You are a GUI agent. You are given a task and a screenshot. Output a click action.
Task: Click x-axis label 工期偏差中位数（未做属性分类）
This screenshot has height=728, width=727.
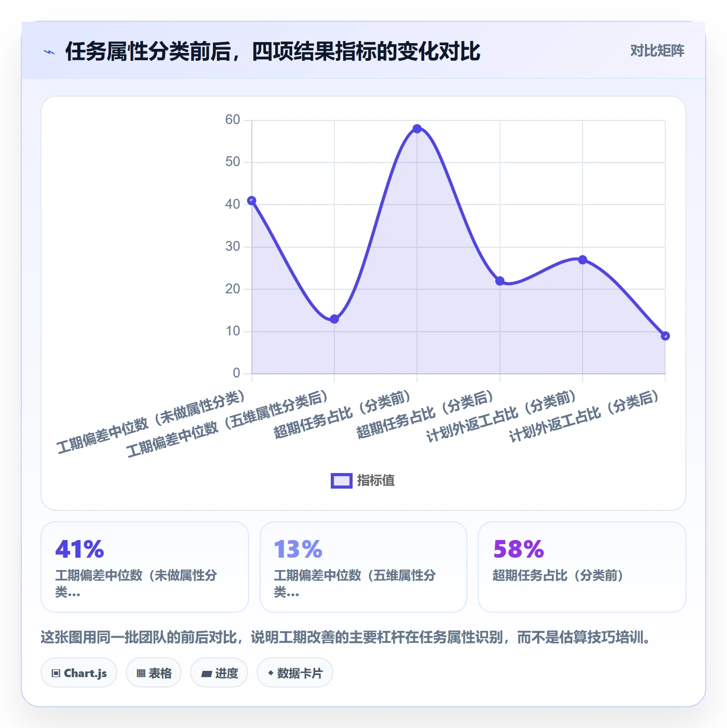click(151, 423)
